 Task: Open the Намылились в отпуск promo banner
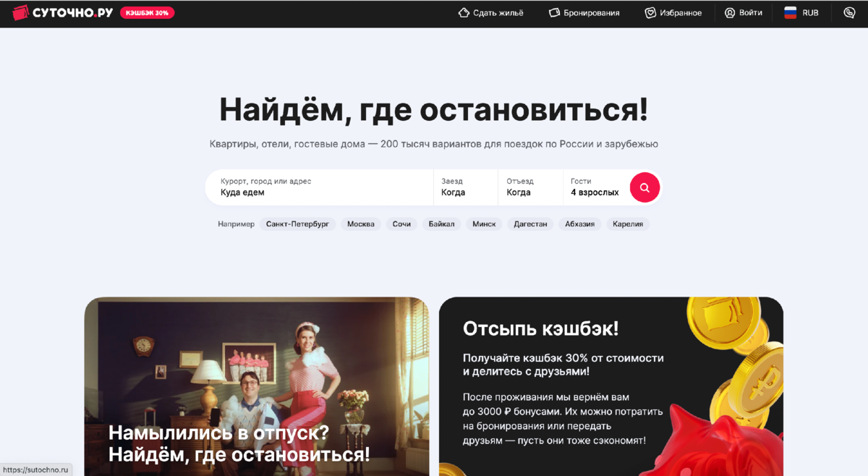257,386
